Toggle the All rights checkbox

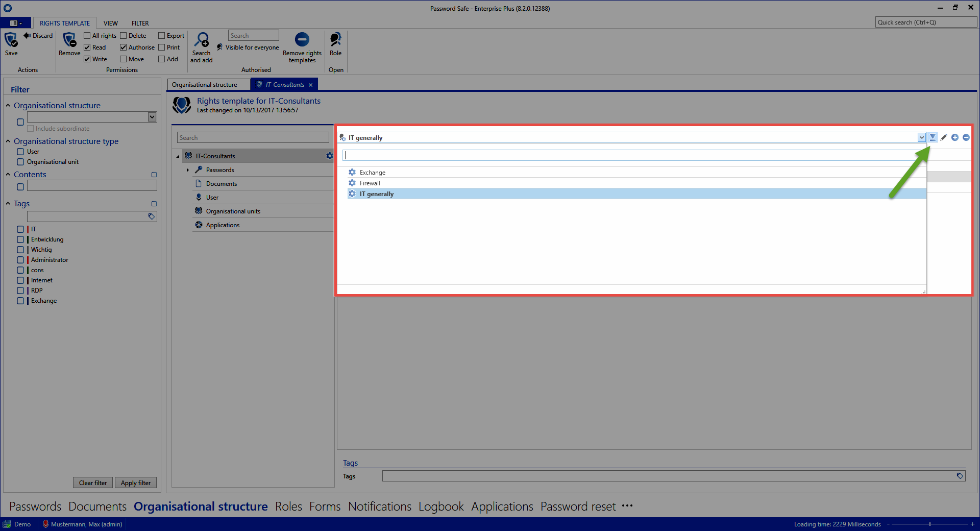pyautogui.click(x=87, y=36)
